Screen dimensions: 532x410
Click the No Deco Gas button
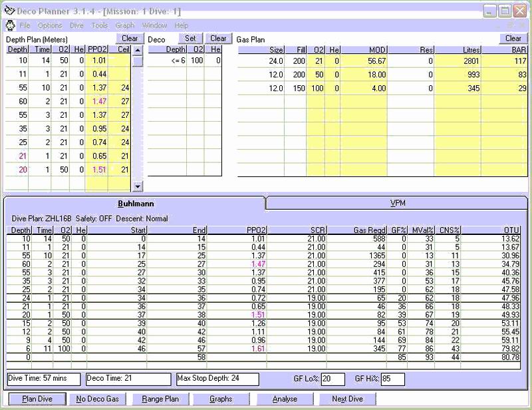click(98, 399)
